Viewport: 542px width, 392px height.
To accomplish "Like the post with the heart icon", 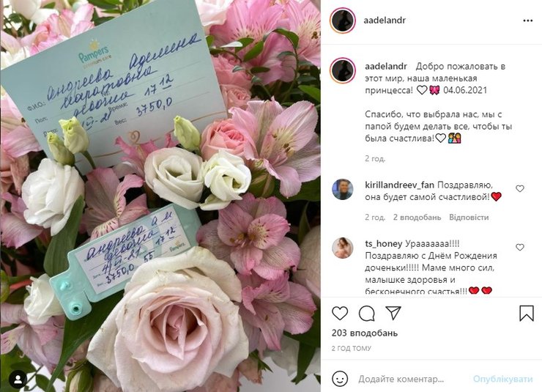I will (340, 313).
